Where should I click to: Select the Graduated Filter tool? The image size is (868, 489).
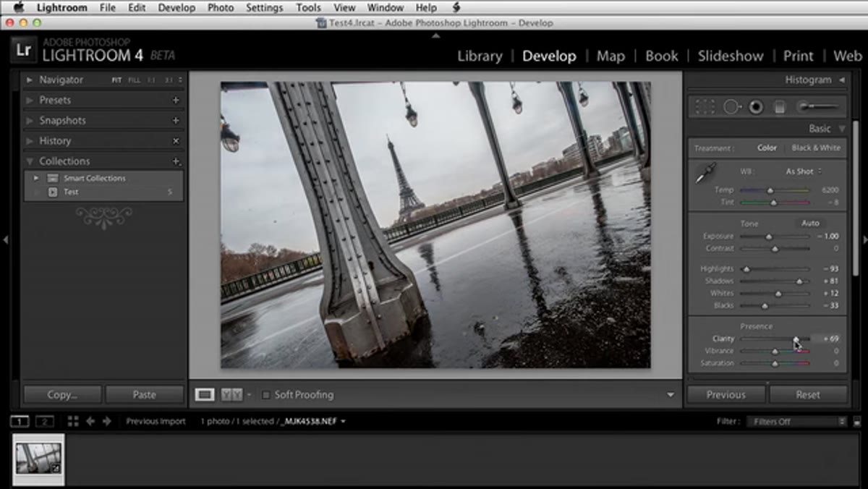click(x=780, y=107)
